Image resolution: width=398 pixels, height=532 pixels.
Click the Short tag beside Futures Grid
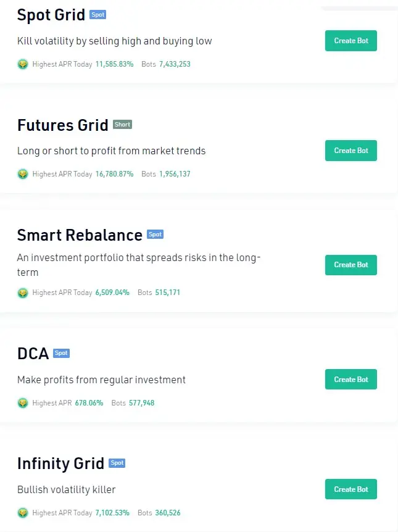click(x=122, y=125)
